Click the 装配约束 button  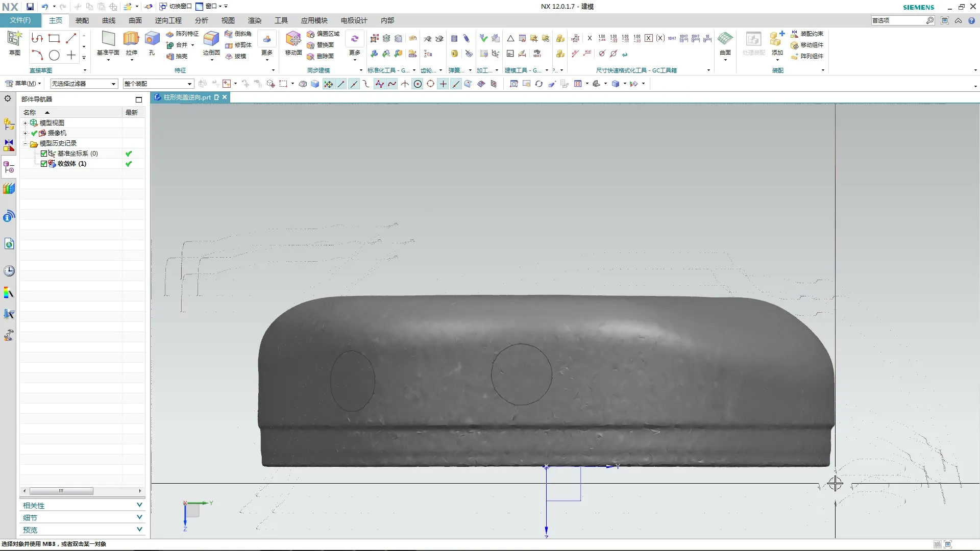click(807, 34)
